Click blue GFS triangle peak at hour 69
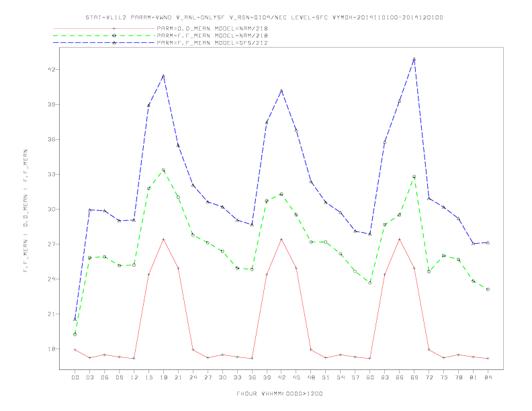Viewport: 532px width, 411px height. (x=414, y=59)
